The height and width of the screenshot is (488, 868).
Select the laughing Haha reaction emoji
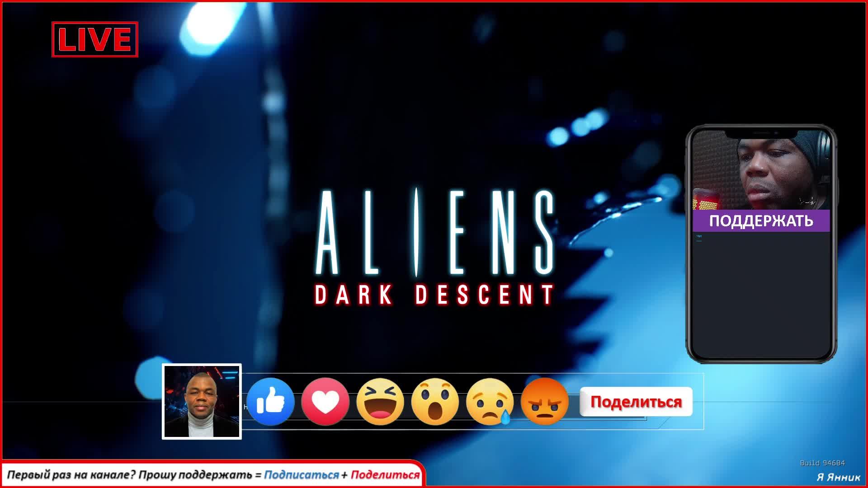[380, 402]
